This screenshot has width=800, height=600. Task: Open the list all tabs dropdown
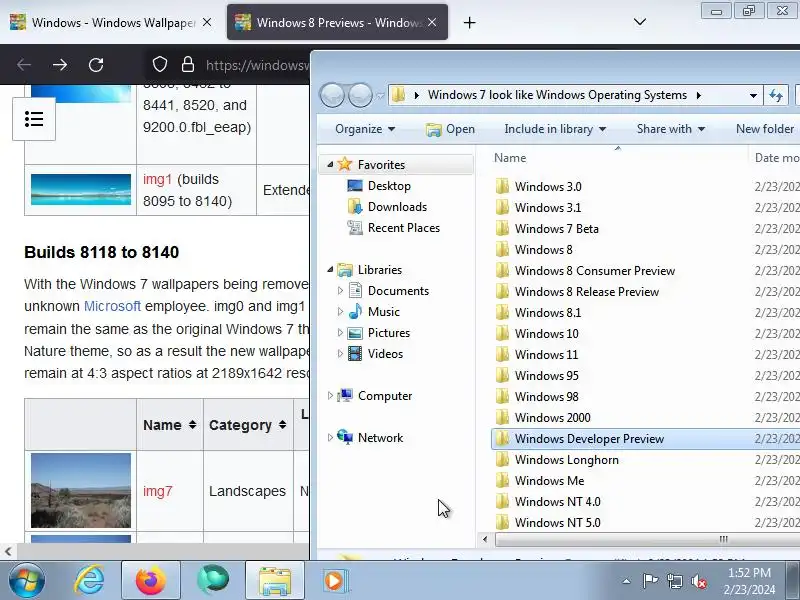pos(640,22)
